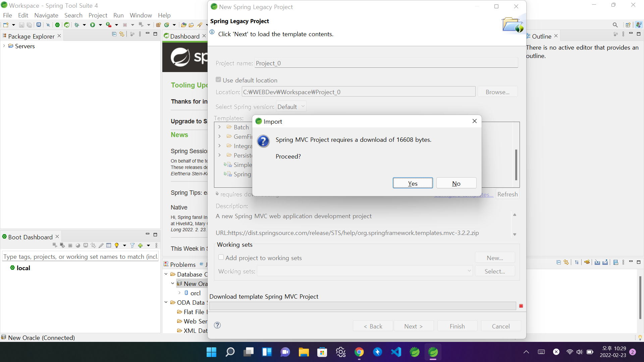Toggle Use default location checkbox
The width and height of the screenshot is (644, 362).
218,80
